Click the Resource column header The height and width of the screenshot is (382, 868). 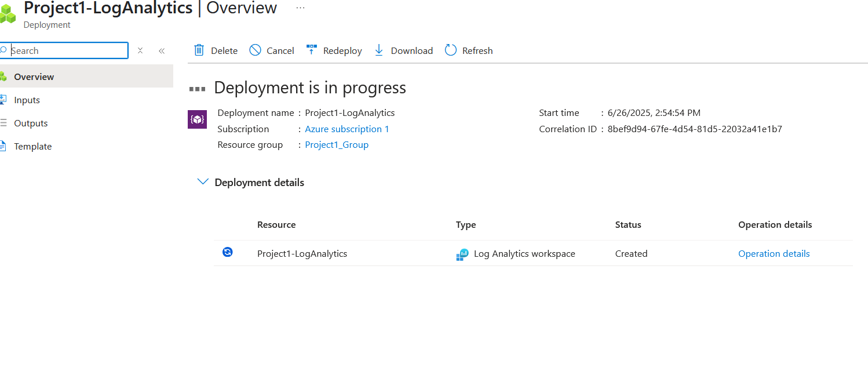tap(276, 224)
